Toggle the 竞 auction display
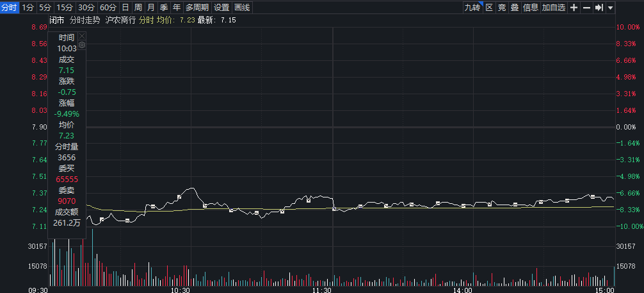The image size is (644, 293). coord(501,8)
